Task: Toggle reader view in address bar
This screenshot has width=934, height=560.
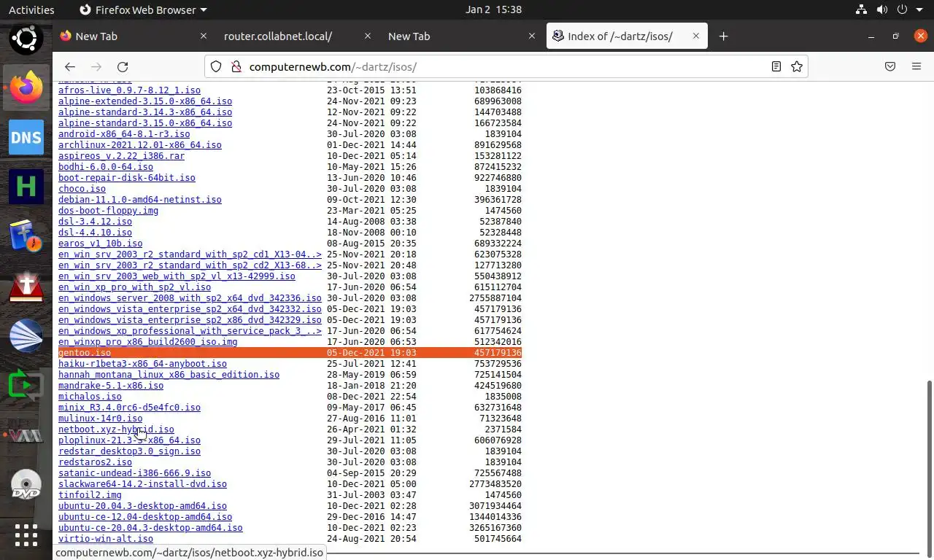Action: click(x=776, y=66)
